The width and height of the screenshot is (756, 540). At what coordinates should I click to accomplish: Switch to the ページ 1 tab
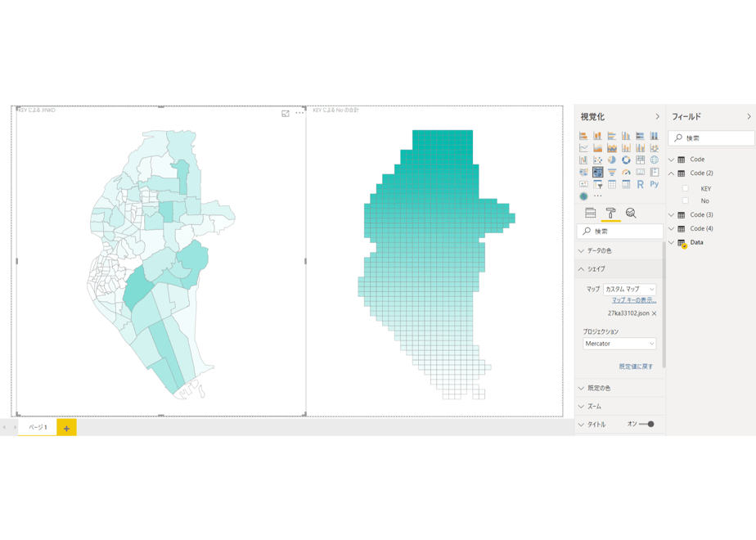pyautogui.click(x=38, y=427)
